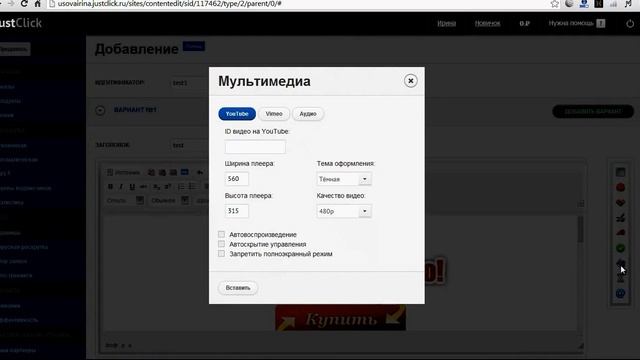The image size is (640, 360).
Task: Insert bulleted list in the editor
Action: 192,187
